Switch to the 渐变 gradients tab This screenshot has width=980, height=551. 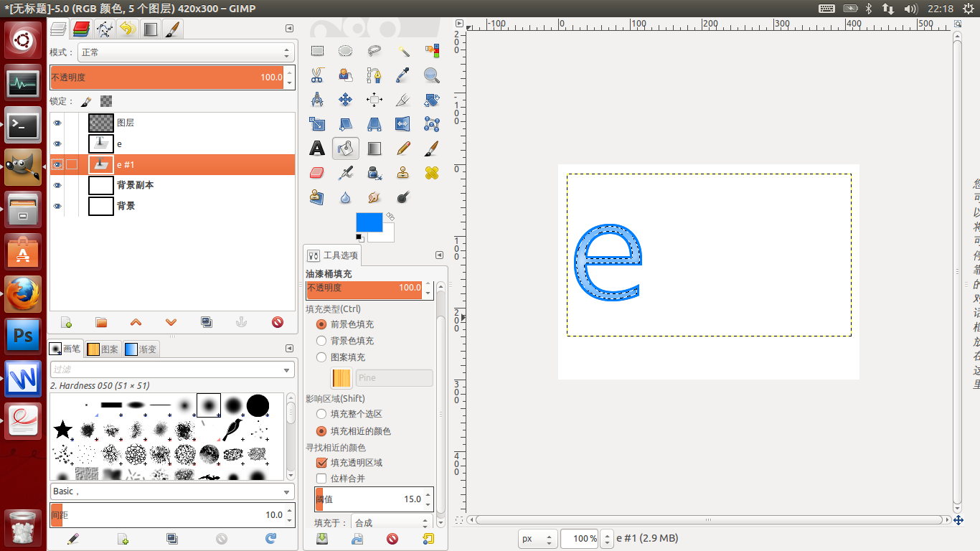pos(141,349)
